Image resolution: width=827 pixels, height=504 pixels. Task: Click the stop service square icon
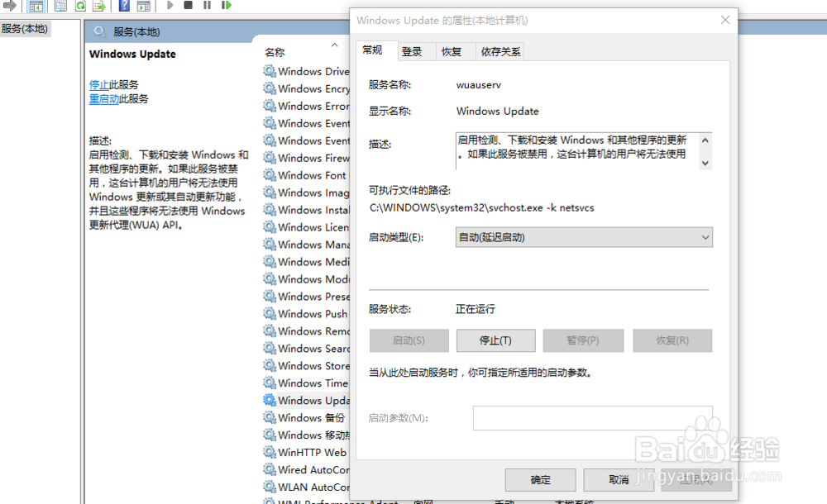(188, 5)
